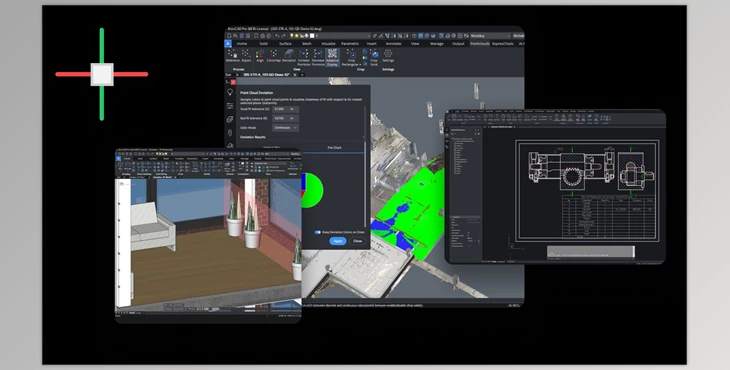Expand the Crop Rectangular dropdown arrow
Screen dimensions: 730x370
point(360,64)
